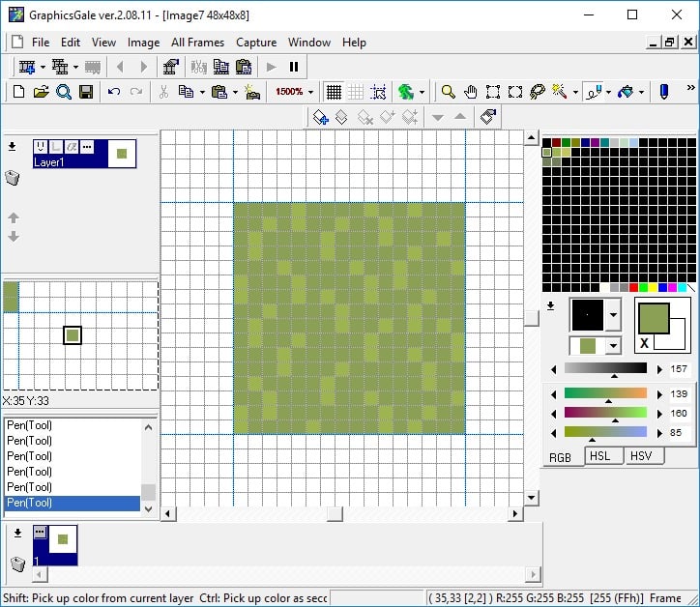Open layer properties icon

(488, 117)
